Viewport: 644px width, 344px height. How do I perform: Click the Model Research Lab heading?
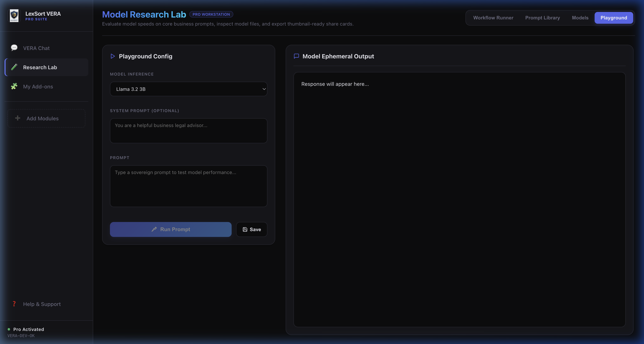(144, 14)
